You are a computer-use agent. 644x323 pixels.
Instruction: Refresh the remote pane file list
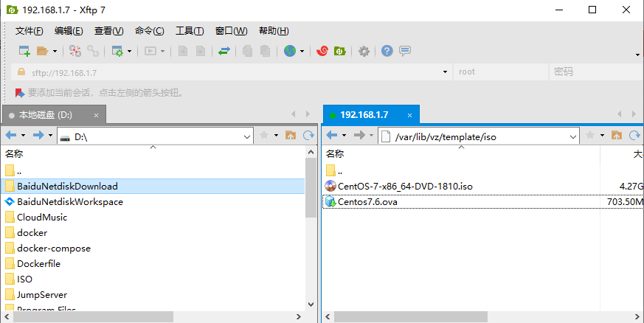click(634, 135)
